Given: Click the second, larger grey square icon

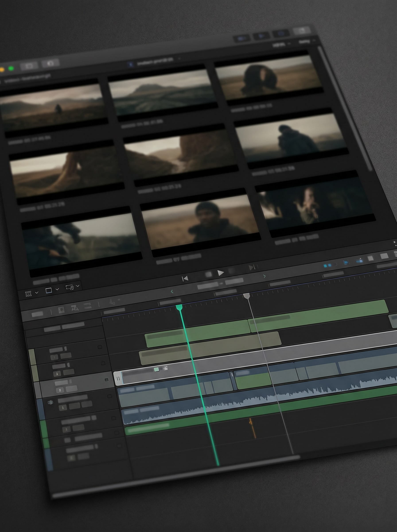Looking at the screenshot, I should pyautogui.click(x=384, y=256).
